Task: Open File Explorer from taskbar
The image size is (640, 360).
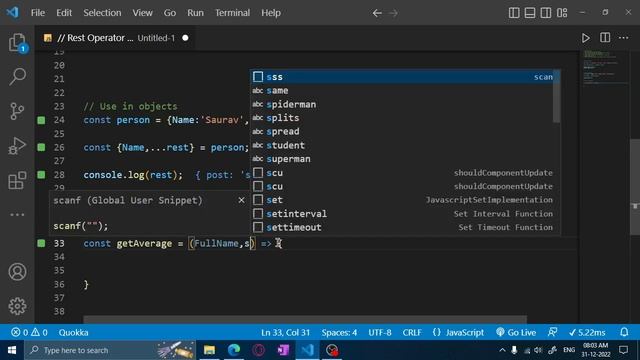Action: (209, 350)
